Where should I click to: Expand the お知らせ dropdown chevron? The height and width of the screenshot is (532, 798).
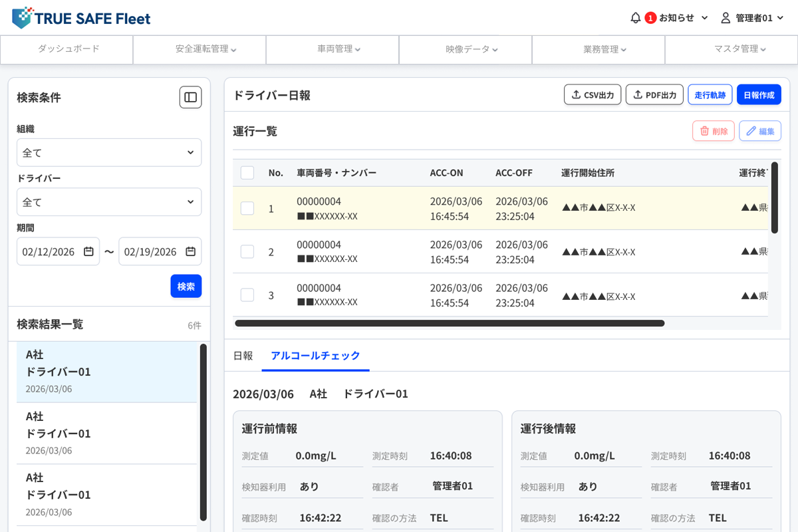[705, 18]
